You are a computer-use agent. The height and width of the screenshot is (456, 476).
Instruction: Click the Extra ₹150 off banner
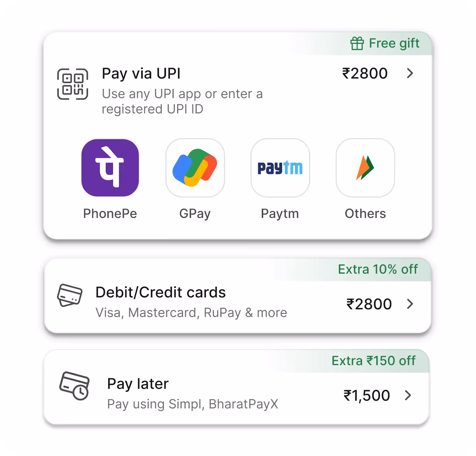coord(373,361)
